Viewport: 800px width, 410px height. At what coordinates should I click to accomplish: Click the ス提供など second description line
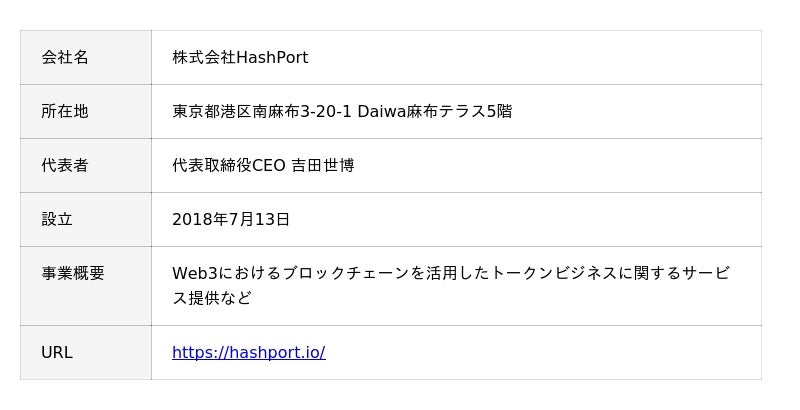point(211,298)
